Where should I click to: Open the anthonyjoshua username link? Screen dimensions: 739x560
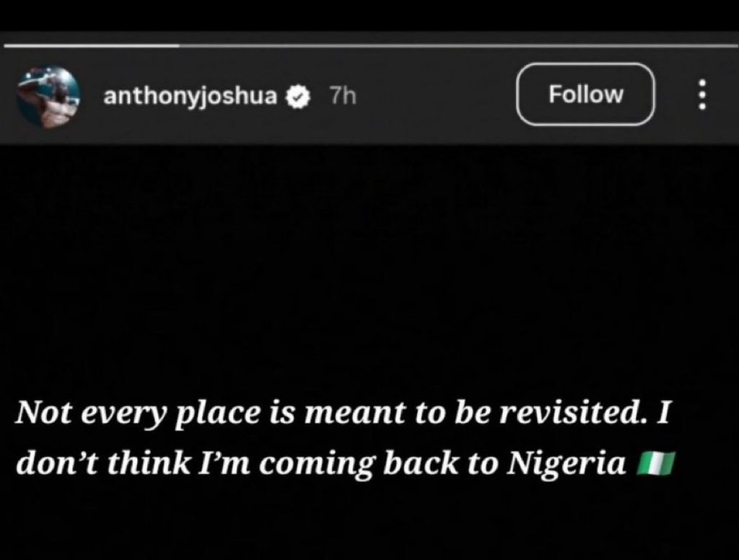[191, 97]
